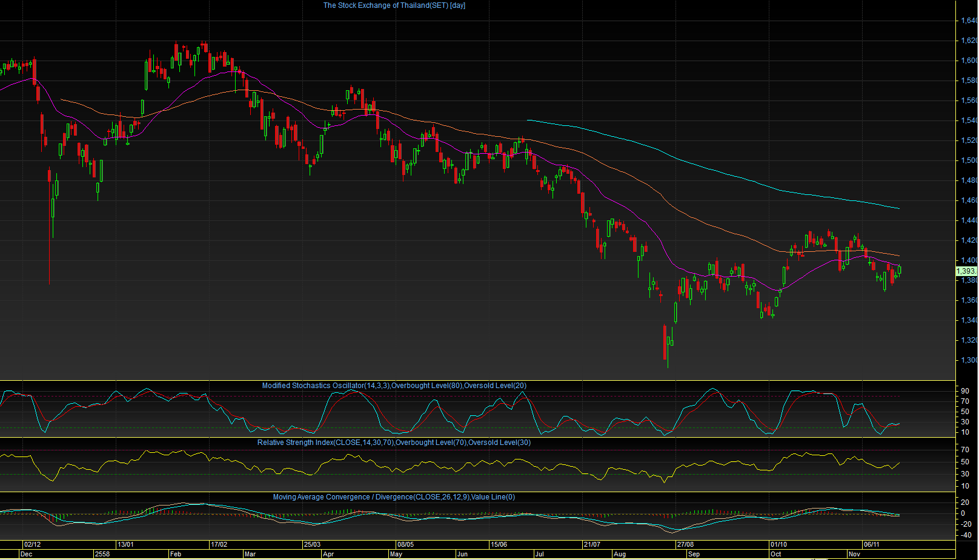Click the 27/08 date marker
Image resolution: width=979 pixels, height=560 pixels.
(685, 544)
